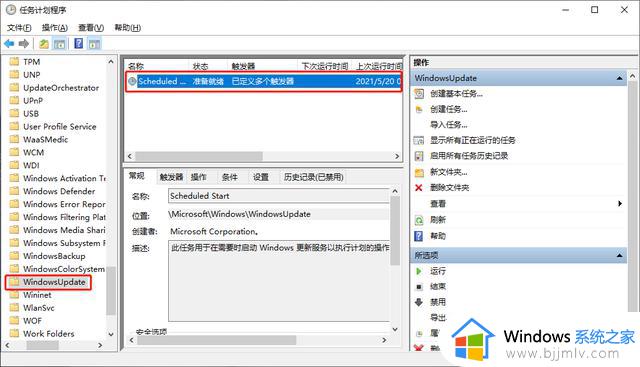
Task: Switch to the 历史记录(已禁用) tab
Action: pos(313,177)
